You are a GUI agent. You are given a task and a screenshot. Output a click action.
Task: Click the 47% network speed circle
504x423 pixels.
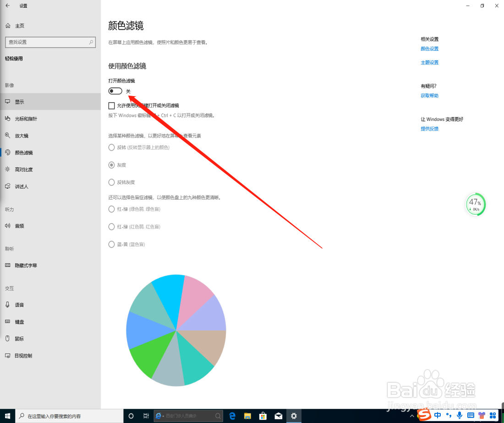click(475, 204)
